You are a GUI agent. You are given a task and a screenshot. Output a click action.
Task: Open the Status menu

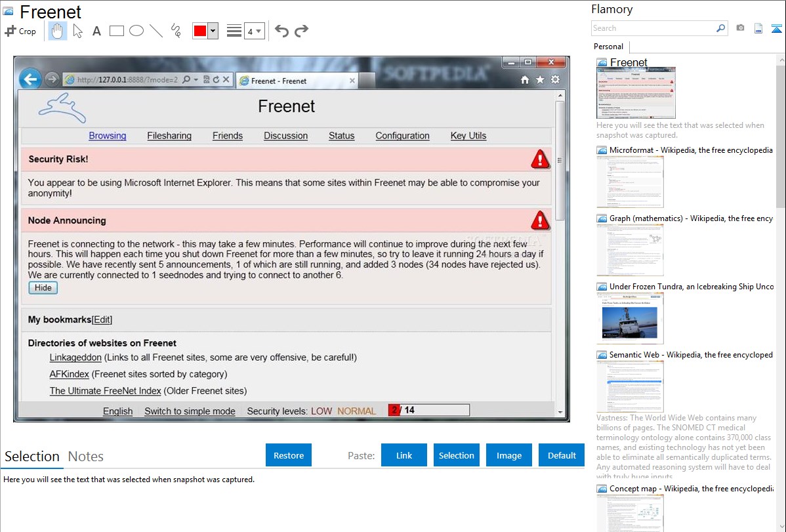341,136
